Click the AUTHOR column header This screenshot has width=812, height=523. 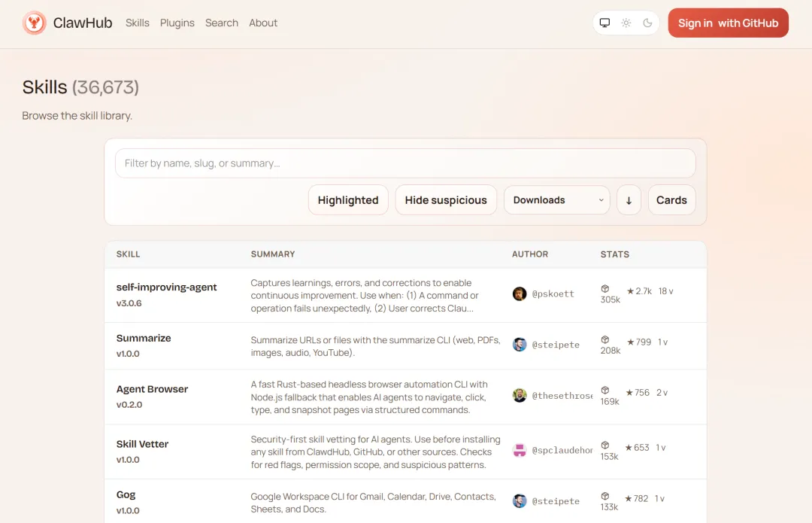[530, 254]
